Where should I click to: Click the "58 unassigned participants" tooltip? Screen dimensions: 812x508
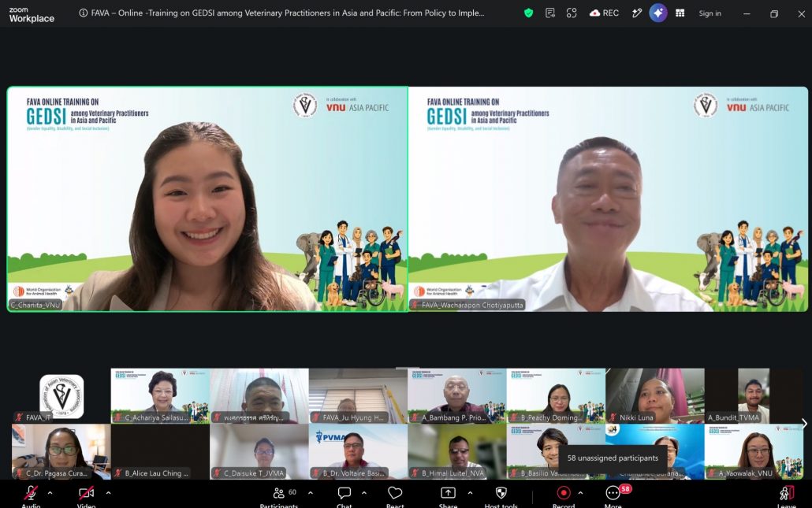613,458
